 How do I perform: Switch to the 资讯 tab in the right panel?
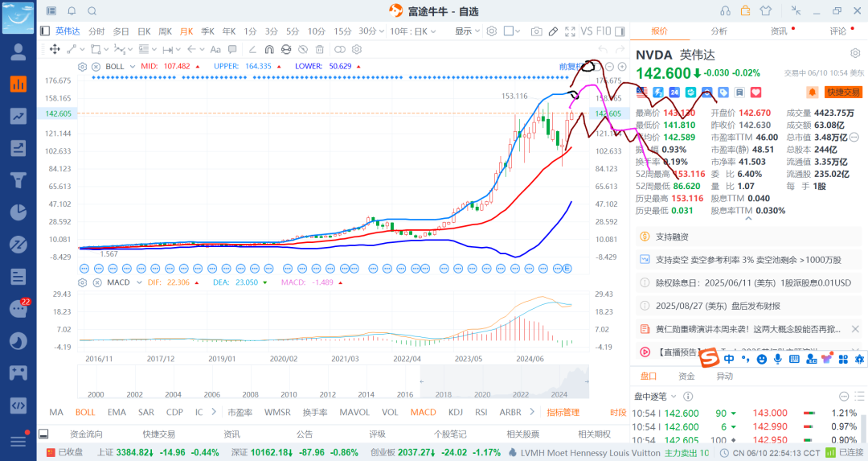pyautogui.click(x=778, y=31)
